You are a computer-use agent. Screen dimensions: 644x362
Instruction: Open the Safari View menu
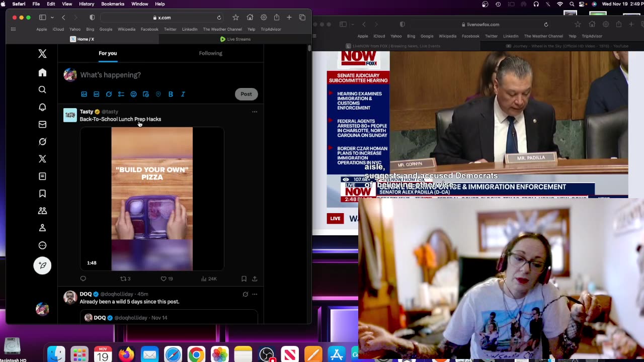[x=67, y=4]
